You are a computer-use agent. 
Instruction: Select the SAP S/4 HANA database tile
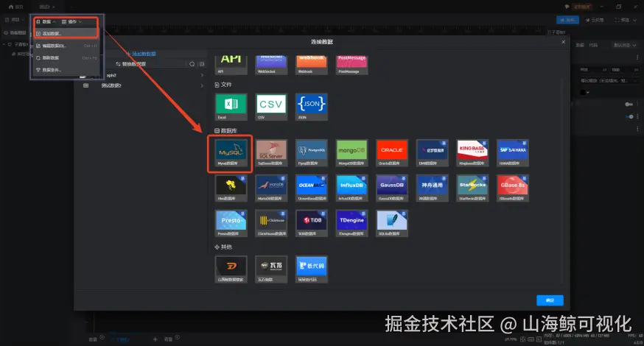click(513, 153)
